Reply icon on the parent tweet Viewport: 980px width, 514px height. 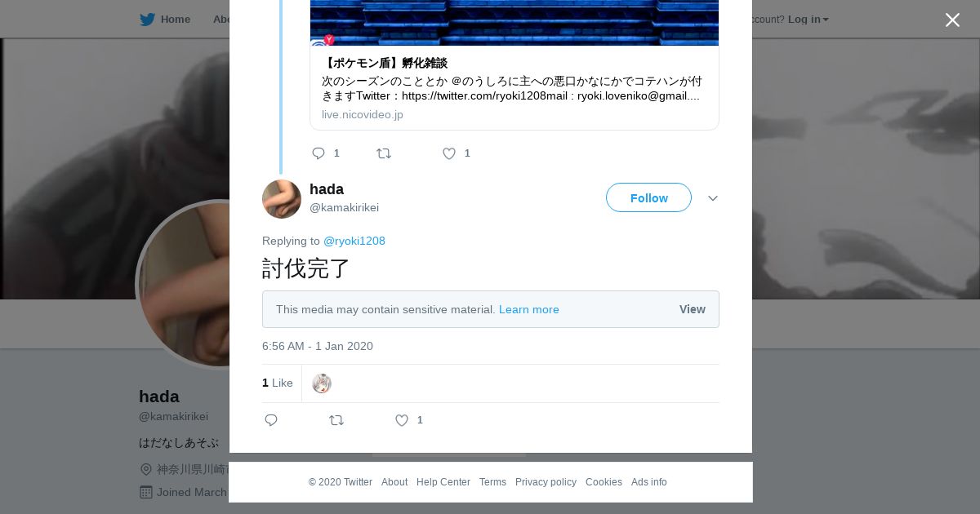point(318,153)
